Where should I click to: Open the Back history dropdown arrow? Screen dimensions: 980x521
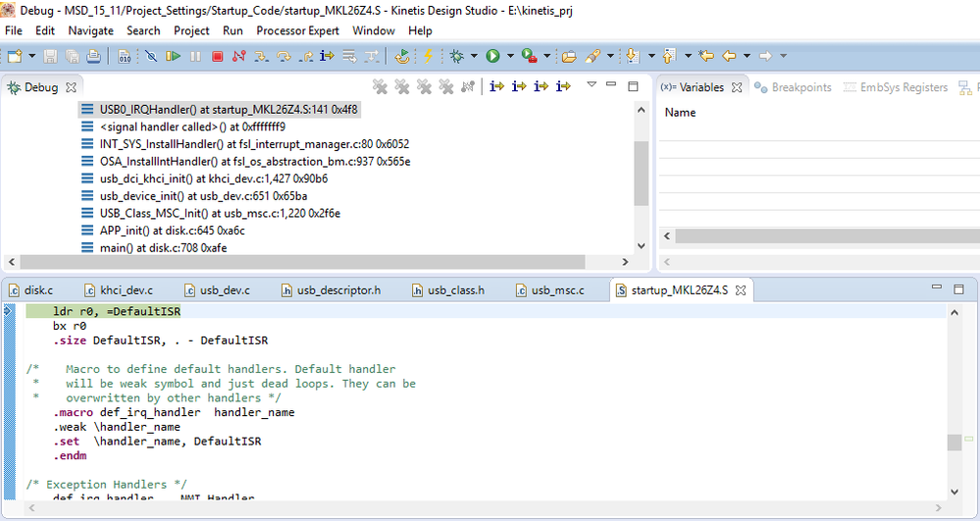pyautogui.click(x=747, y=56)
